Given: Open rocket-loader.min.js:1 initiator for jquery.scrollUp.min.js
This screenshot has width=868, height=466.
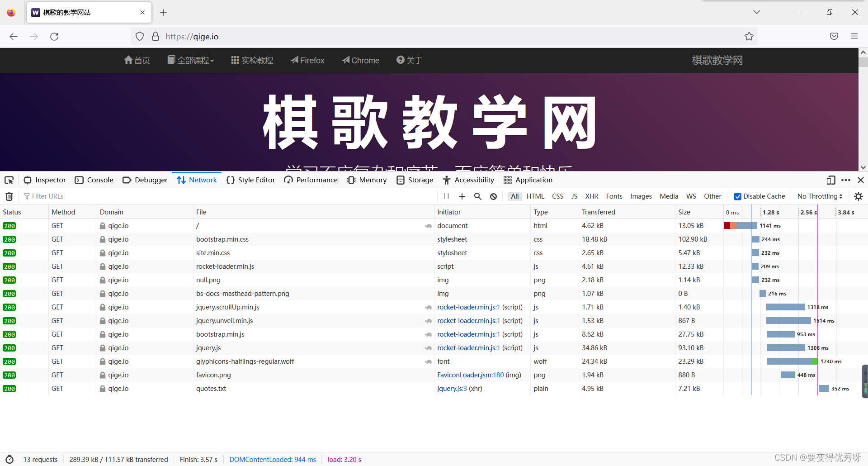Looking at the screenshot, I should pyautogui.click(x=468, y=307).
